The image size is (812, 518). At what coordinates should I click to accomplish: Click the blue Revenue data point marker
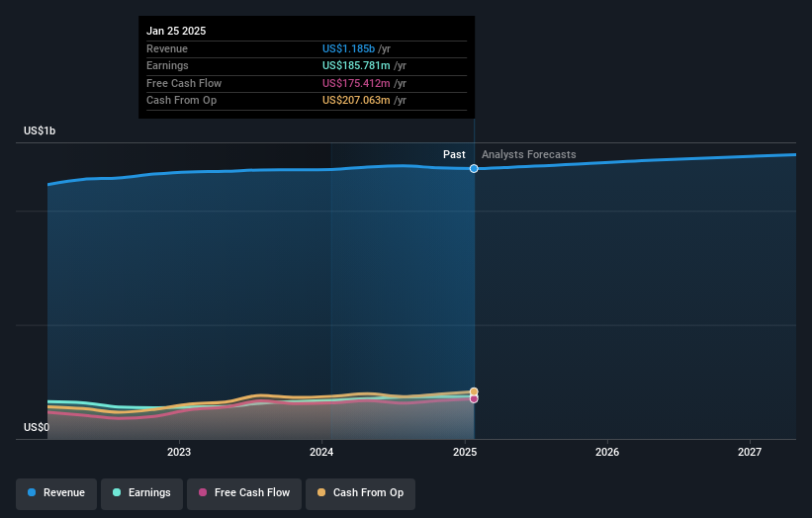tap(474, 169)
